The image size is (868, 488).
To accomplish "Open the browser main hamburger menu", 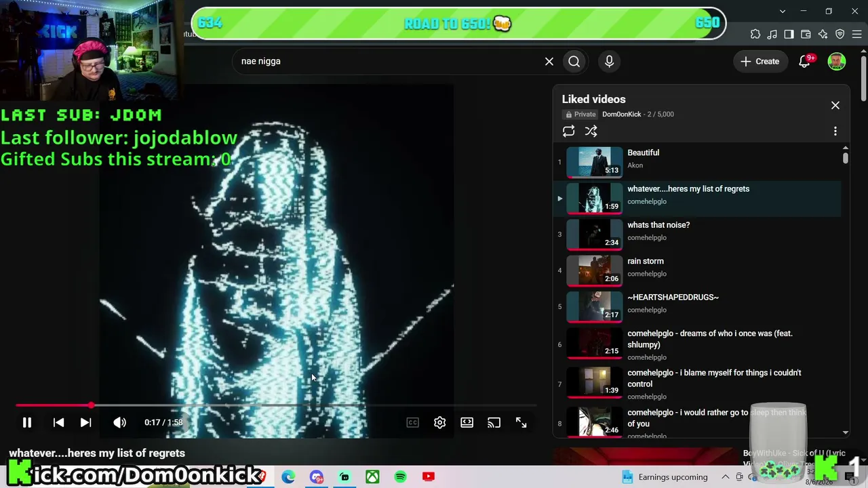I will point(856,34).
